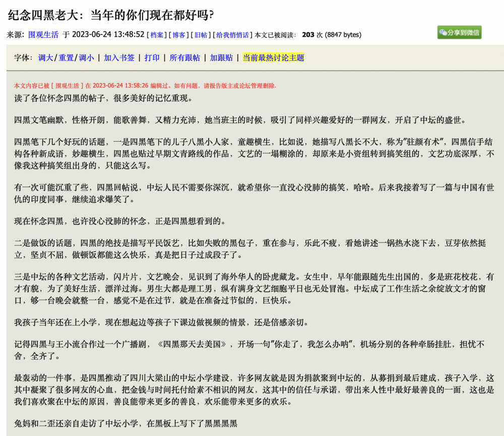Open author 围观生活 next to 来源
The image size is (504, 436).
tap(43, 35)
